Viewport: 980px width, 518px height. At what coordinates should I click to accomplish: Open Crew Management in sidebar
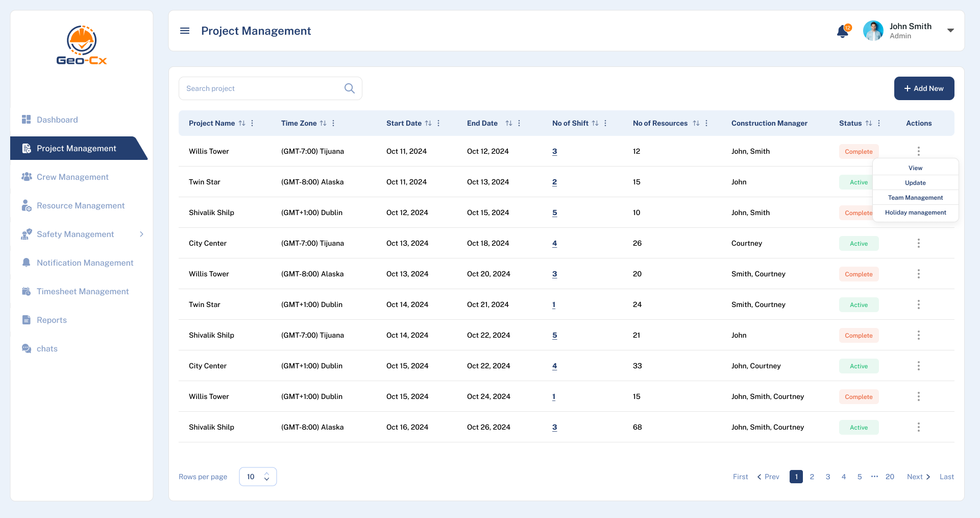click(72, 177)
